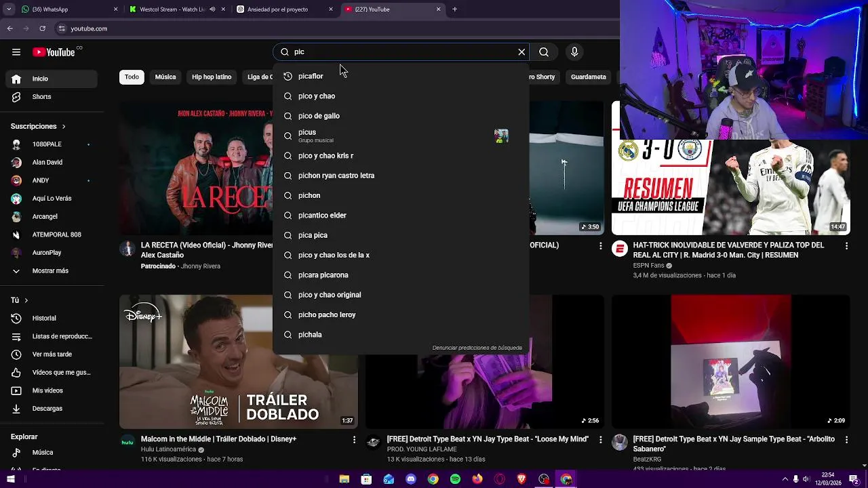Go back in browser history
868x488 pixels.
pos(9,28)
